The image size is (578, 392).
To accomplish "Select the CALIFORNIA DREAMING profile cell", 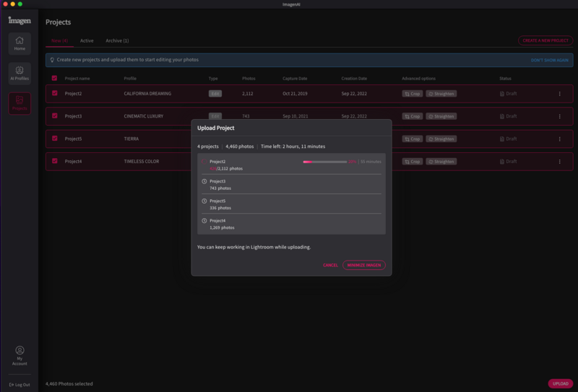I will coord(147,94).
